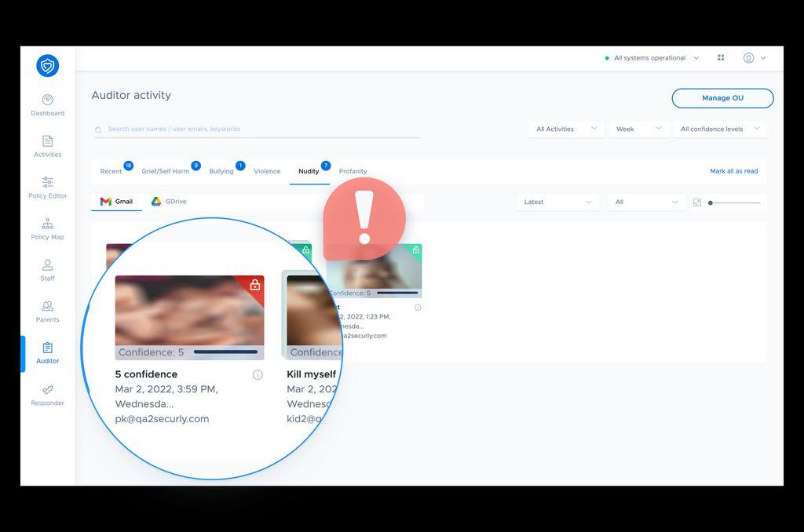Image resolution: width=804 pixels, height=532 pixels.
Task: Open the Dashboard sidebar item
Action: point(48,105)
